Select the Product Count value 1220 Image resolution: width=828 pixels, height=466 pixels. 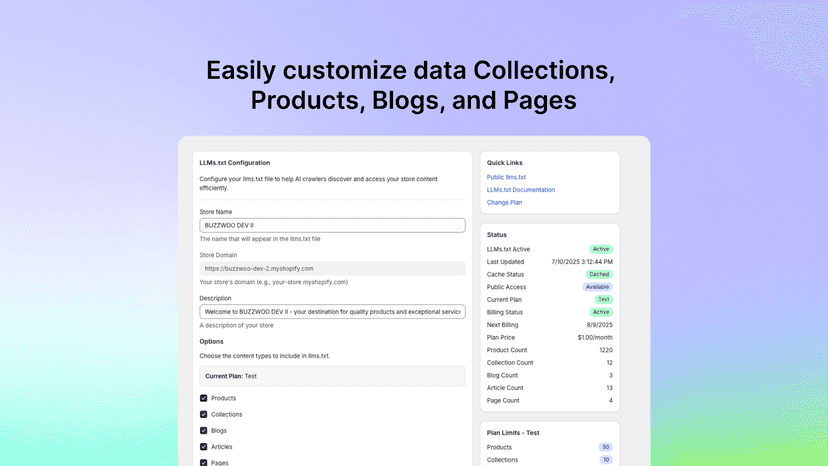(606, 350)
